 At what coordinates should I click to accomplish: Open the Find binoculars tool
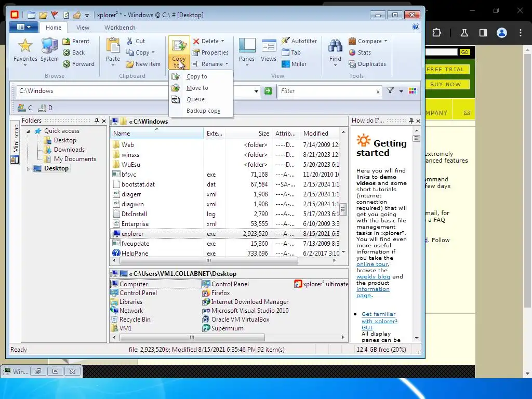click(335, 50)
